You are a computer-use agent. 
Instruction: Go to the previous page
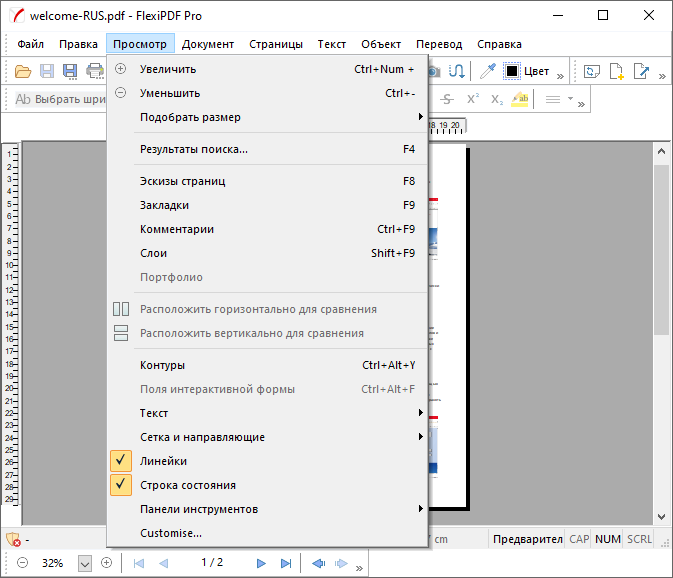point(164,563)
